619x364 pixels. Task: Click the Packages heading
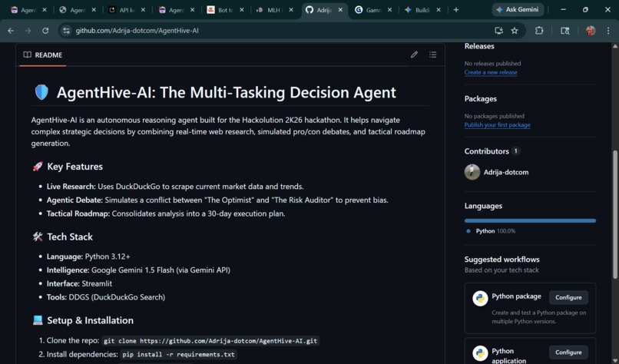point(481,99)
